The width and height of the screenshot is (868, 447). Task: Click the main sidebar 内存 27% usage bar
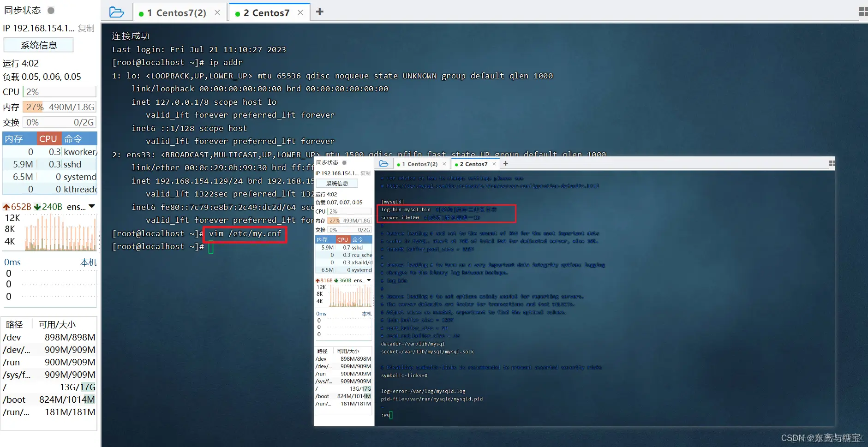pos(60,107)
